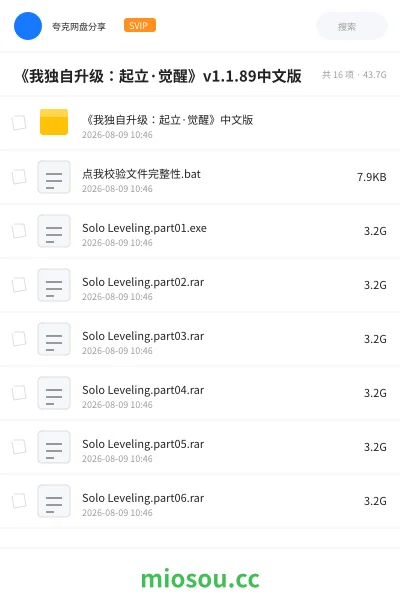The width and height of the screenshot is (400, 600).
Task: Open 《我独自升级：起立·觉醒》中文版 folder name
Action: (x=168, y=120)
